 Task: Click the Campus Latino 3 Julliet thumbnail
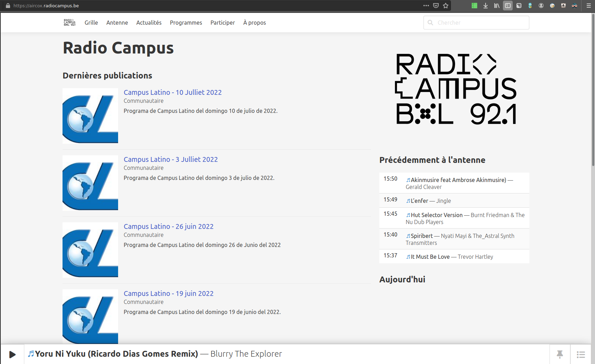(x=90, y=183)
